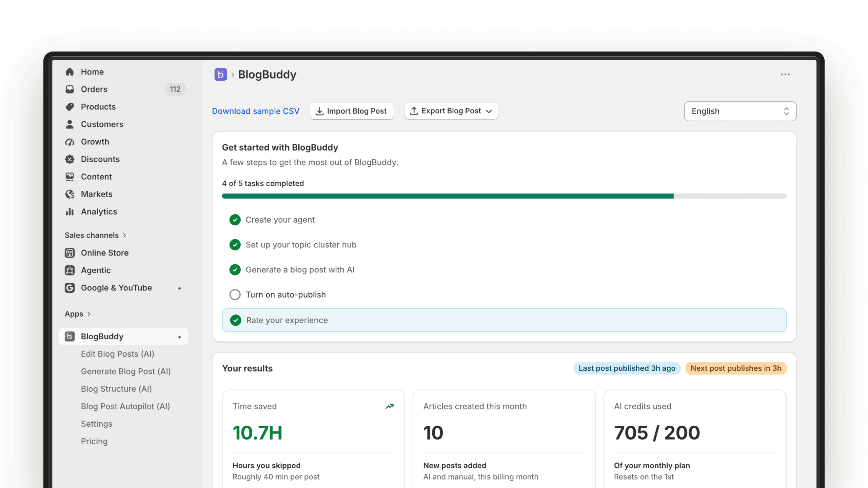
Task: Click the pin dot beside Google & YouTube
Action: [179, 288]
